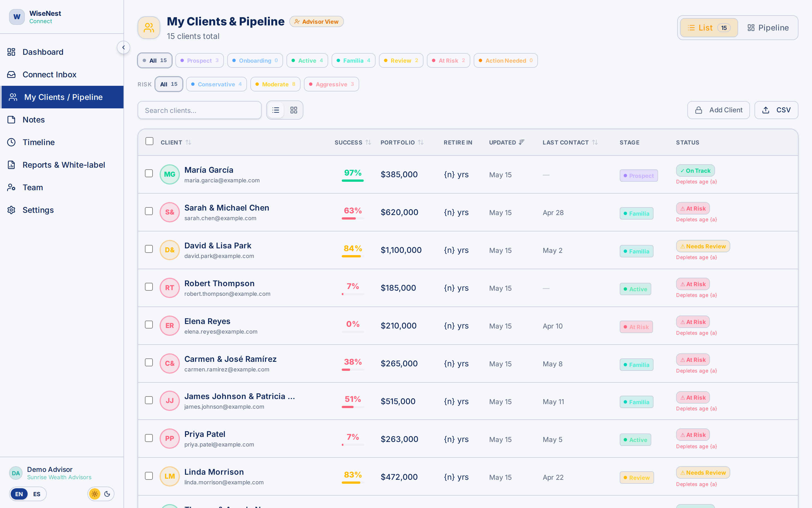Click LM avatar of Linda Morrison

click(x=169, y=476)
